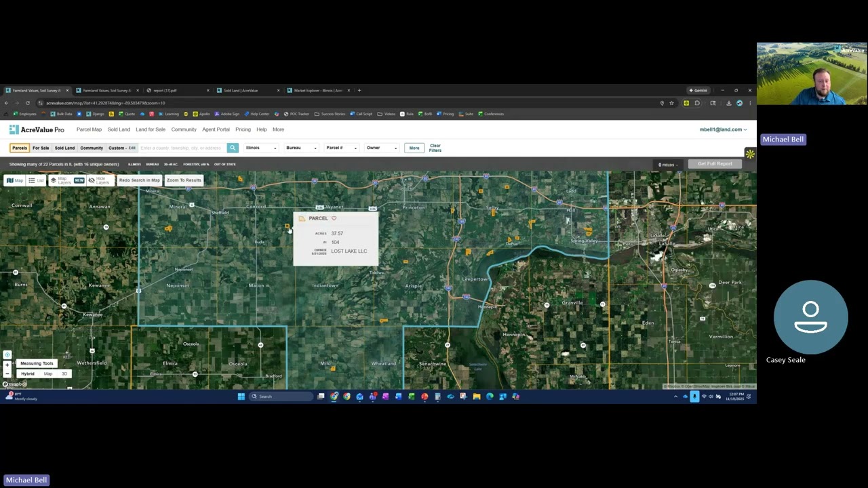Open the Measuring Tools button

(37, 363)
